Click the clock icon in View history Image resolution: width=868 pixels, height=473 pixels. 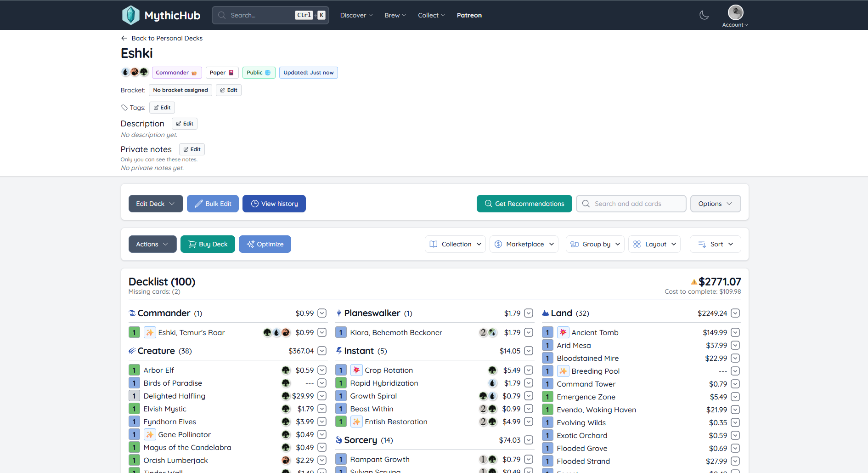coord(254,204)
